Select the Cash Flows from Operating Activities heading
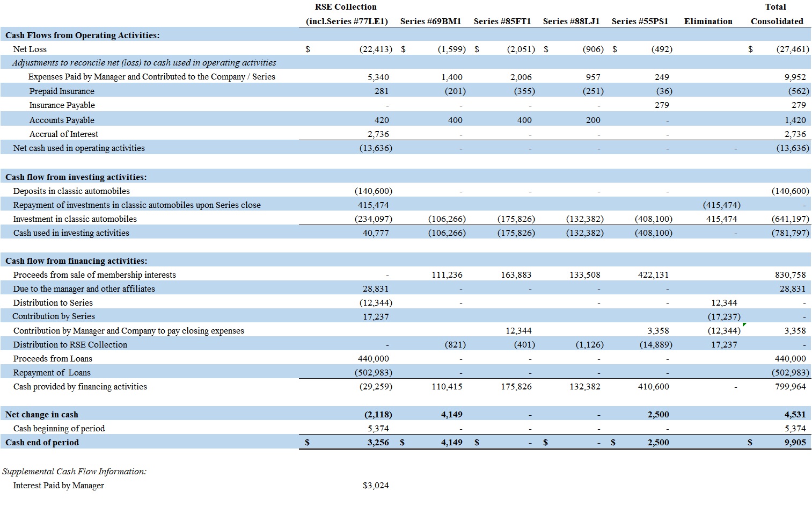 click(82, 35)
